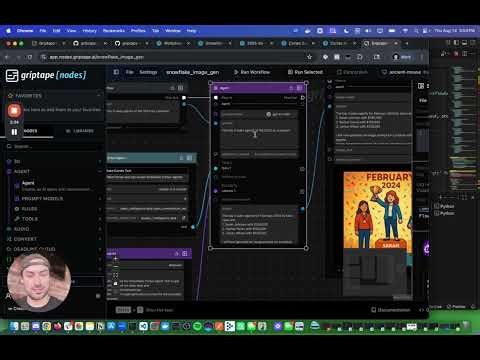Click the Agent node exec-out control port
Image resolution: width=480 pixels, height=360 pixels.
pos(303,98)
